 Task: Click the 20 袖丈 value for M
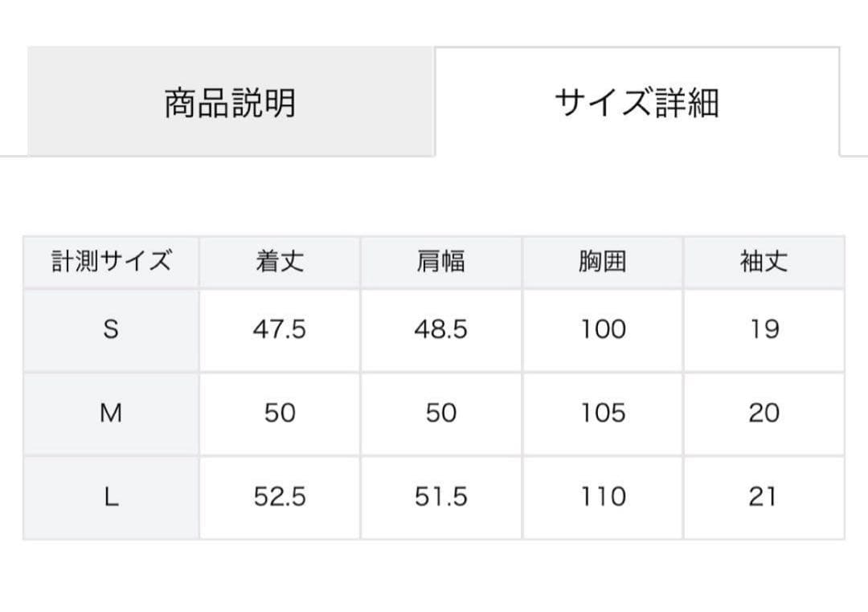pos(764,414)
